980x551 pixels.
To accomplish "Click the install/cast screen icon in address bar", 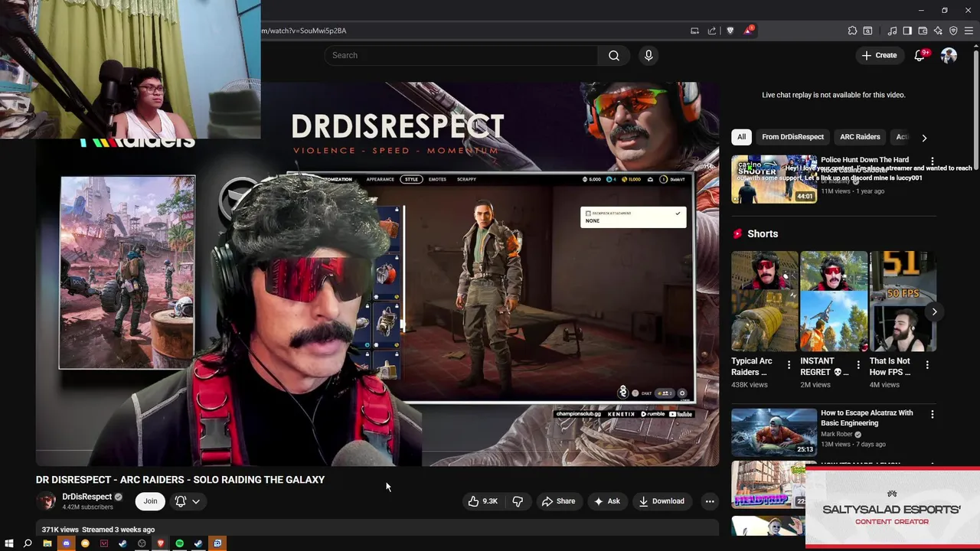I will [x=694, y=31].
